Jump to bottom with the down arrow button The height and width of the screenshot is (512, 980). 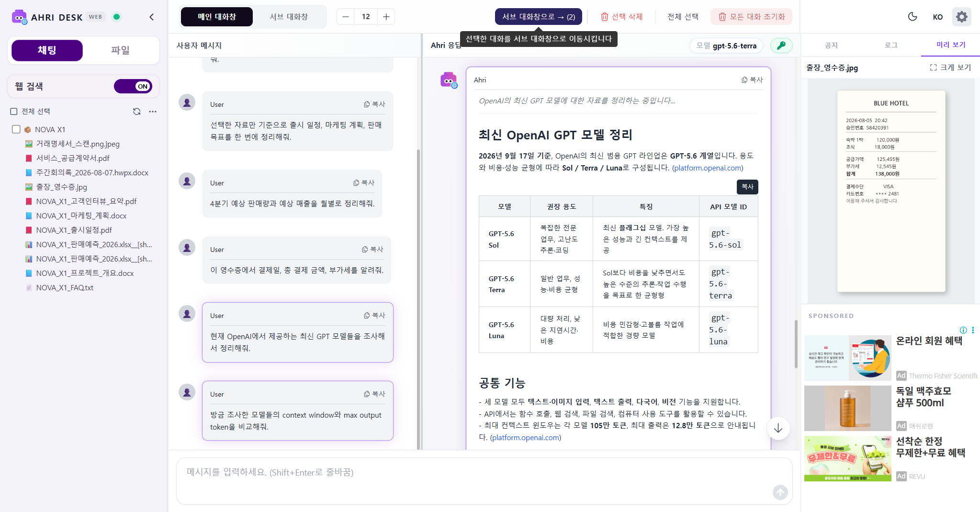[x=778, y=428]
